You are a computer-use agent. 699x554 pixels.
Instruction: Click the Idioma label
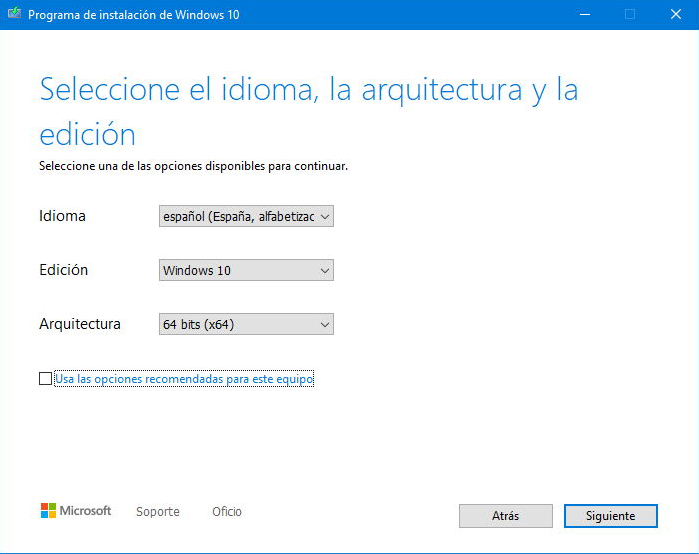[62, 216]
